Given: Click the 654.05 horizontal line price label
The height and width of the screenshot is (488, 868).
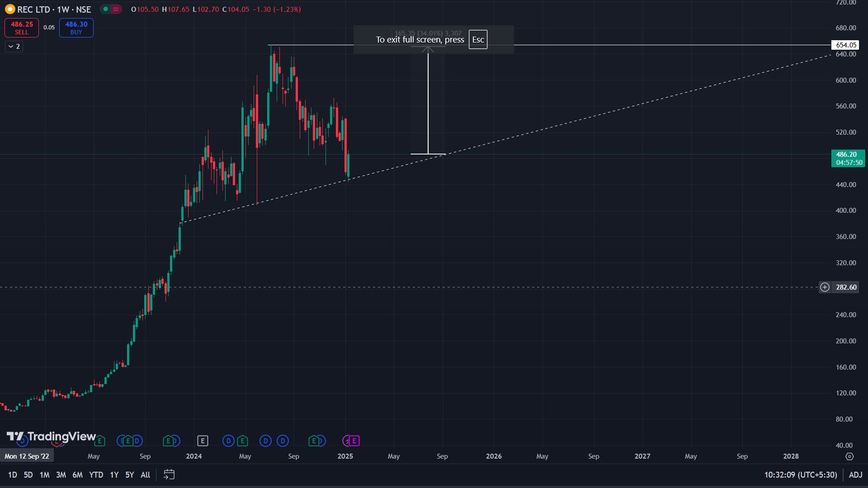Looking at the screenshot, I should coord(846,45).
